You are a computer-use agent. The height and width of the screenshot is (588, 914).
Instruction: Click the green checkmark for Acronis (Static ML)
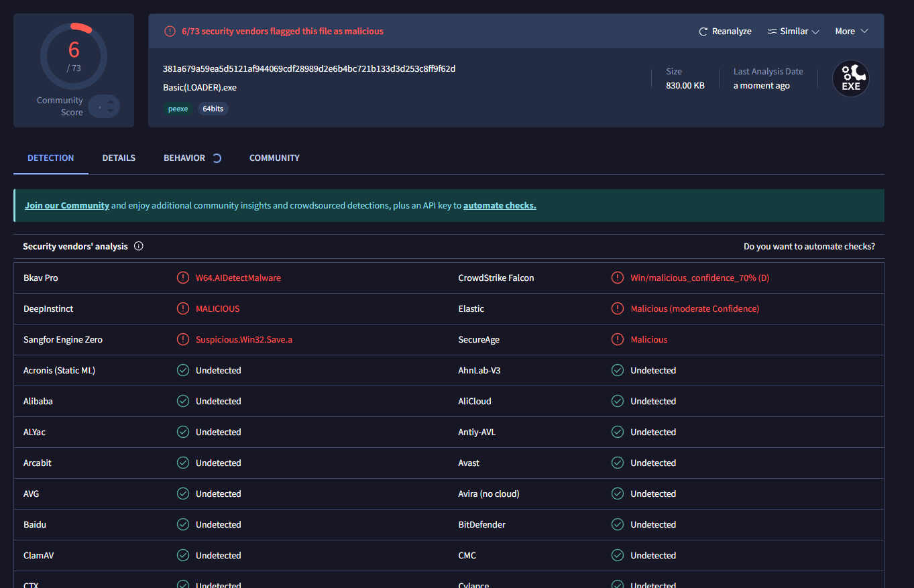coord(182,370)
